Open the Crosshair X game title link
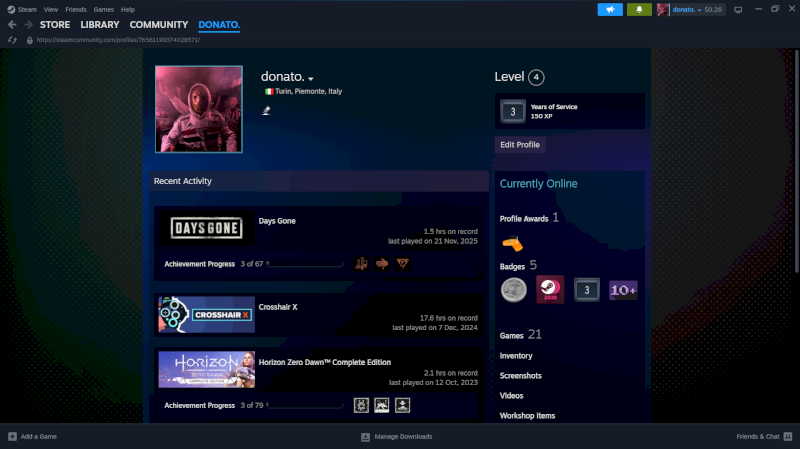800x449 pixels. [278, 307]
